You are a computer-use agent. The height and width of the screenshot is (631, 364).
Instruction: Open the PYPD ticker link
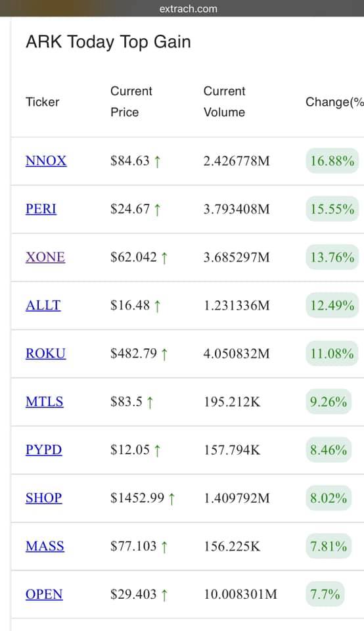44,450
